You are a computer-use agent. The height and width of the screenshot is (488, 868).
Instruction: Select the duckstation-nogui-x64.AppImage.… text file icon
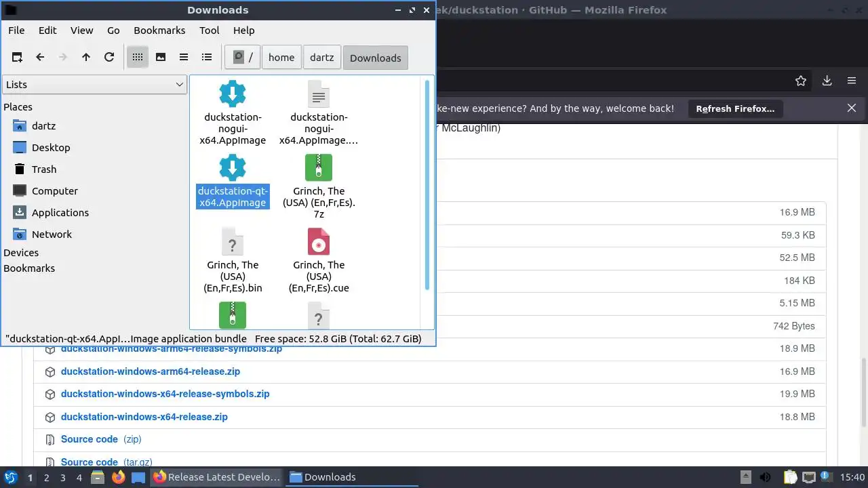(319, 94)
